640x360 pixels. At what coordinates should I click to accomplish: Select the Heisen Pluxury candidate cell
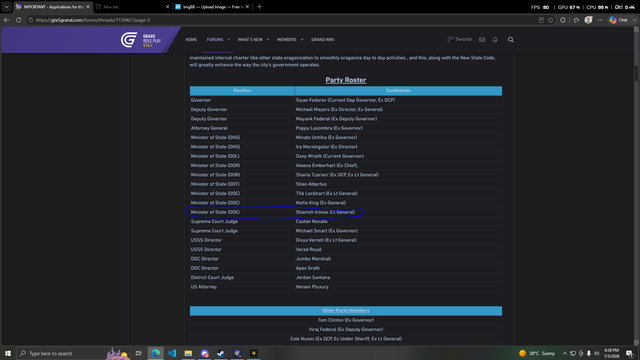point(398,287)
